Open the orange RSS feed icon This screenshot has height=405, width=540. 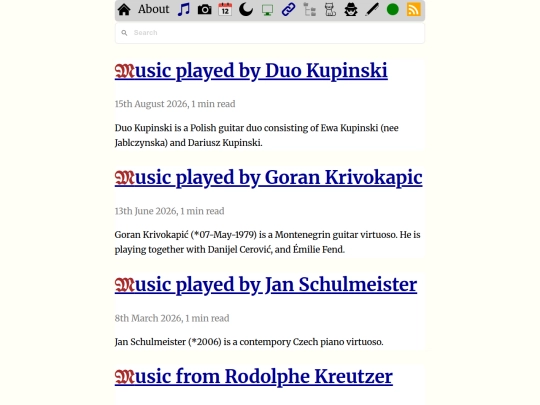point(414,10)
